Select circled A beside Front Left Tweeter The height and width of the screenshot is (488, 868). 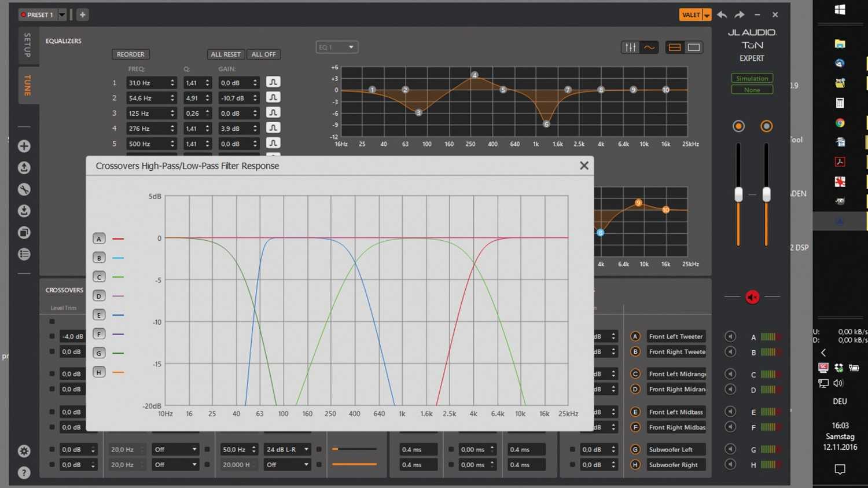click(x=635, y=336)
